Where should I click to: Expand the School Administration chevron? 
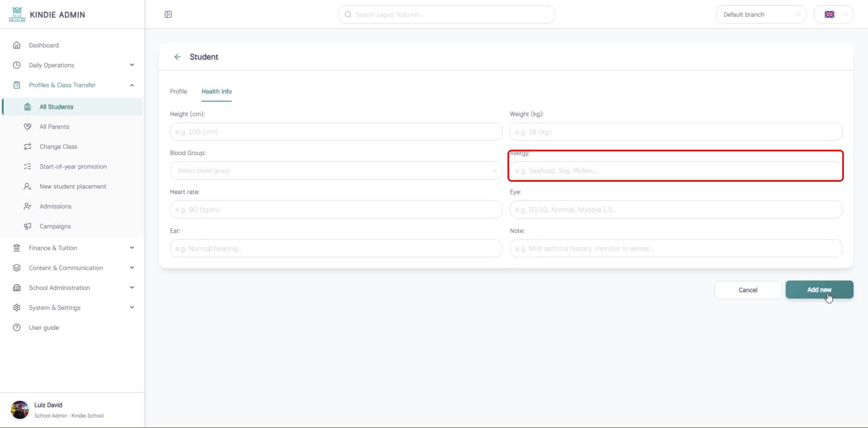[x=132, y=287]
